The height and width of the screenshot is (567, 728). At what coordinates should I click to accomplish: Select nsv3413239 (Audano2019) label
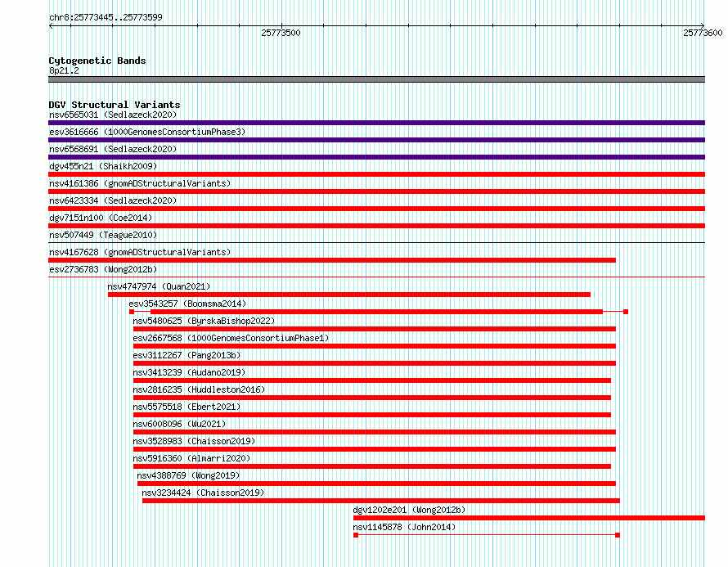189,372
